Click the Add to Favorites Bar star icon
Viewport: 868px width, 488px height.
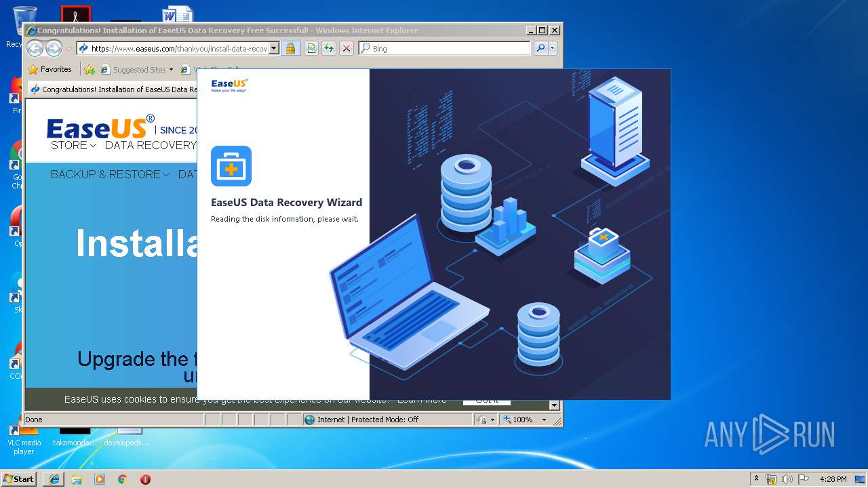[89, 69]
